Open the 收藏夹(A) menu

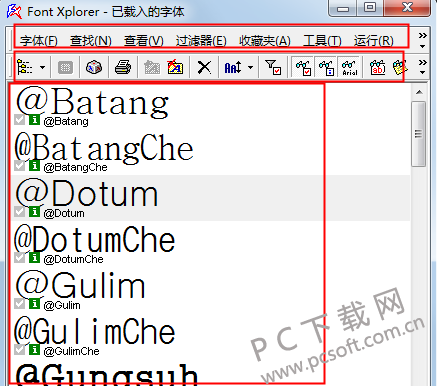click(265, 41)
